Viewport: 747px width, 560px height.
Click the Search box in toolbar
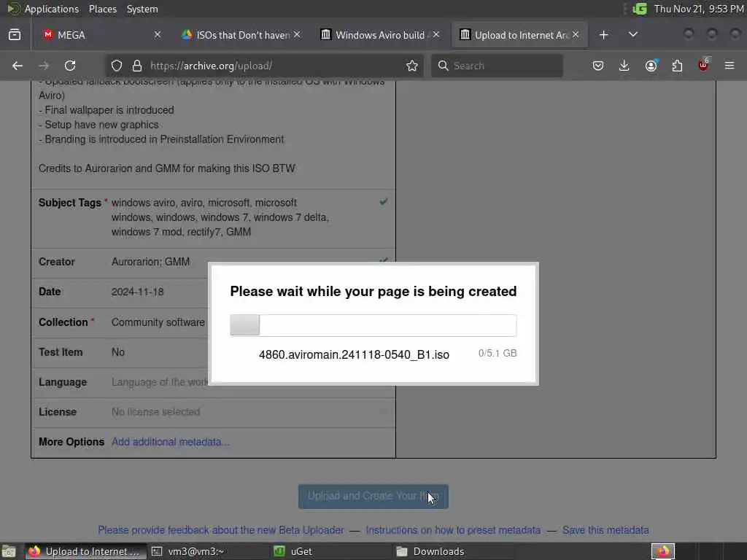(x=497, y=66)
